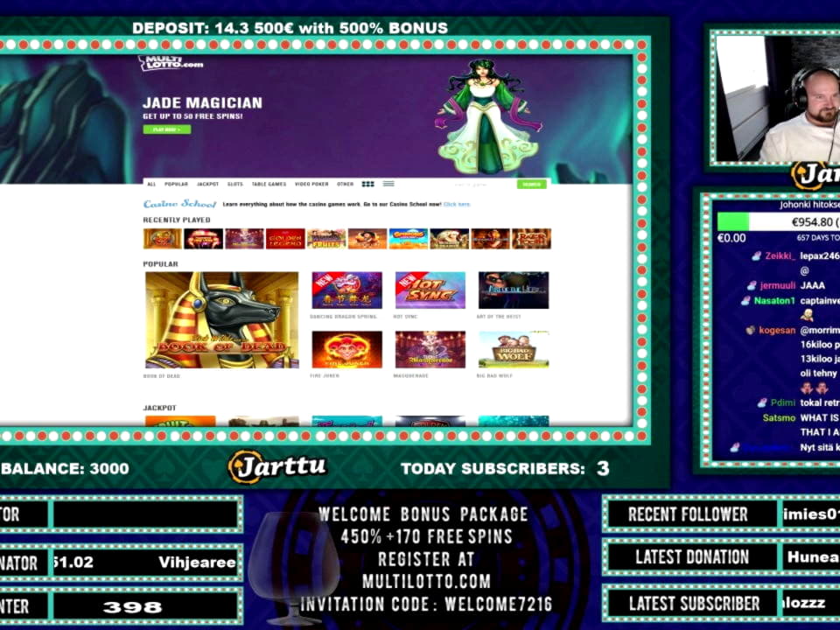Click the Latest Donation label
Viewport: 840px width, 630px height.
(x=692, y=557)
